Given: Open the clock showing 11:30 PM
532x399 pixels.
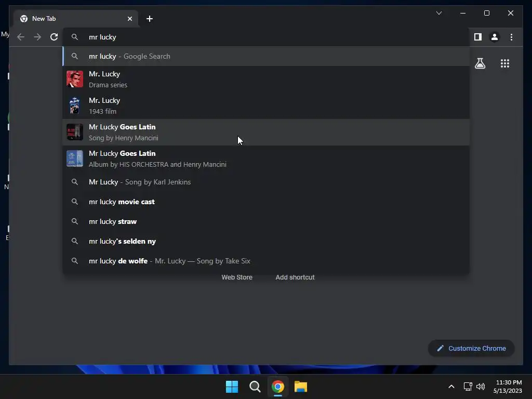Looking at the screenshot, I should [x=508, y=387].
